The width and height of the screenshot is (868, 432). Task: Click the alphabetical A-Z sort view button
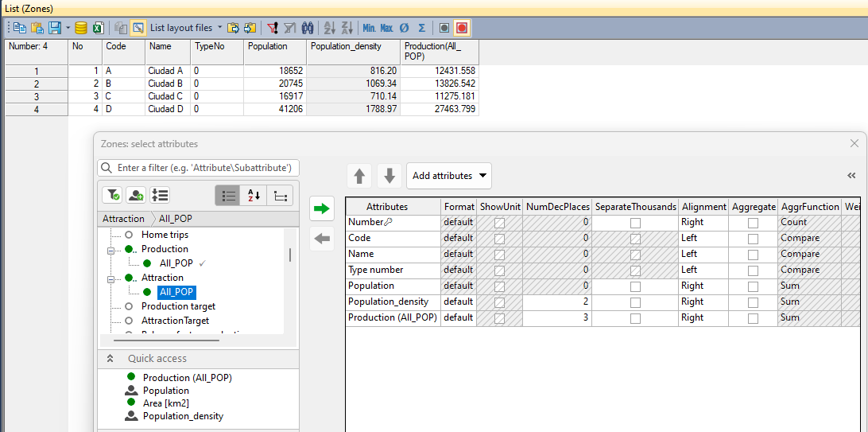coord(254,196)
